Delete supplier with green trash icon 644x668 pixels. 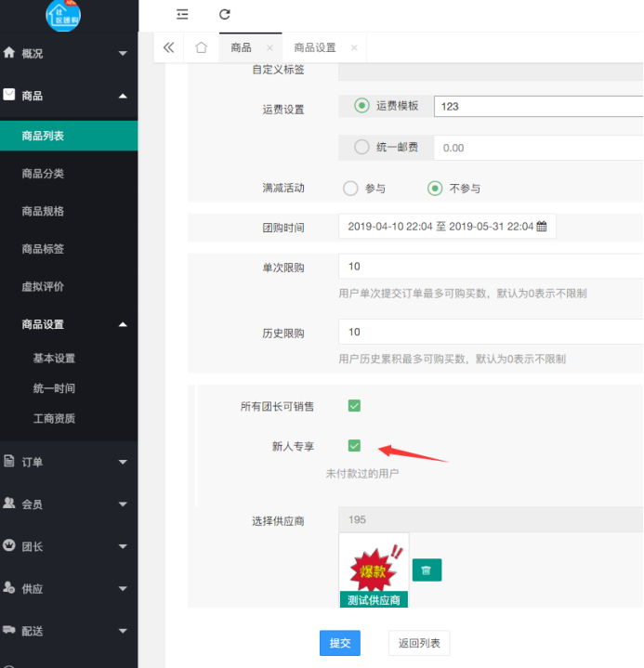click(427, 570)
